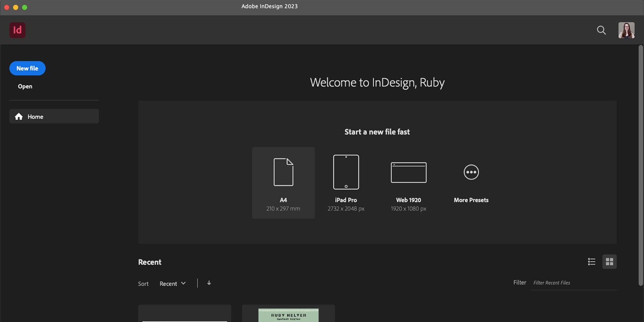Open Ruby's profile avatar

pos(626,30)
